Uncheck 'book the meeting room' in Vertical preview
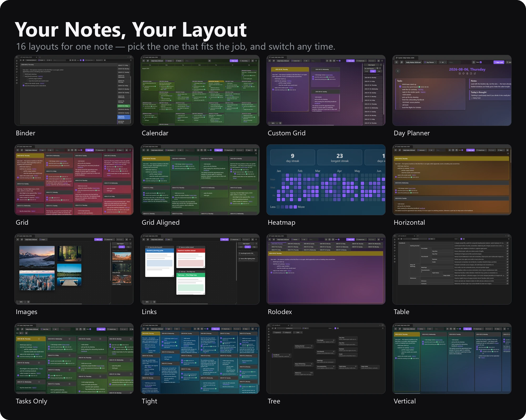526x420 pixels. pos(396,358)
